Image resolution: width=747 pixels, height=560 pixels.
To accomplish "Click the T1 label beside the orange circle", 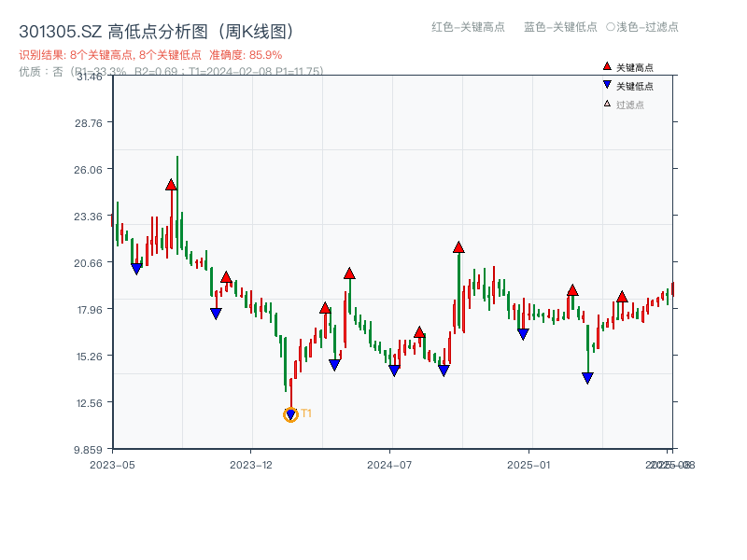I will pos(306,413).
